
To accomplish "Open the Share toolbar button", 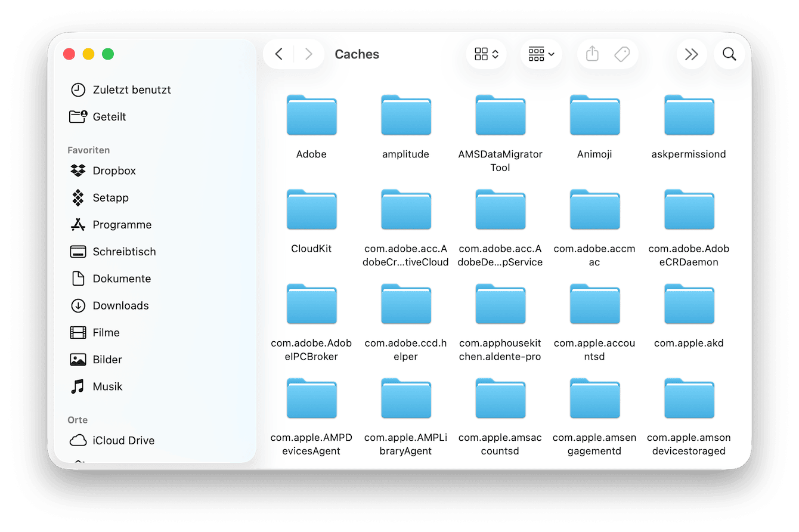I will pos(592,54).
